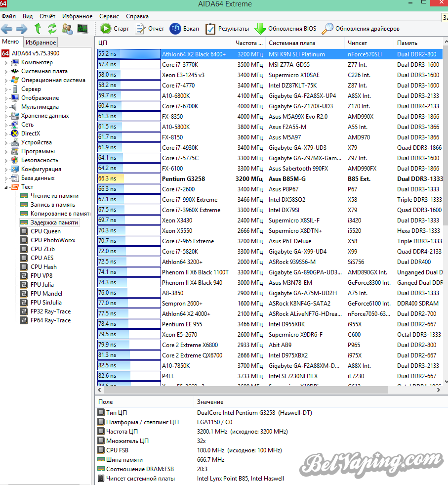Select the Копирование в памяти test

[x=60, y=214]
